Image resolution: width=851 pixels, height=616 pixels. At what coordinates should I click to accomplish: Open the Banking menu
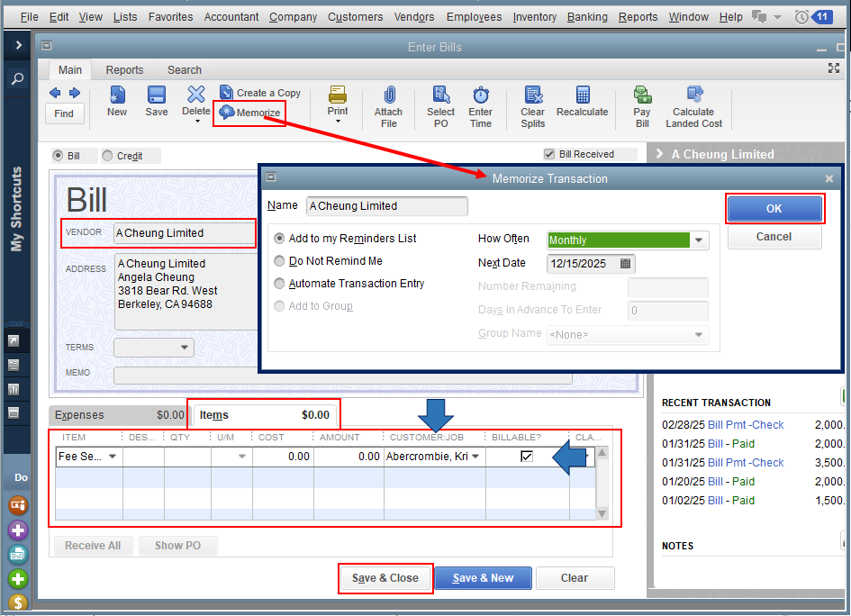587,17
